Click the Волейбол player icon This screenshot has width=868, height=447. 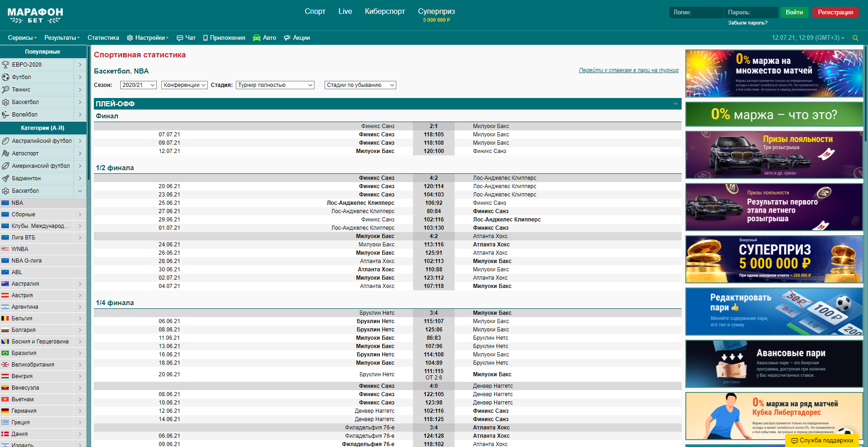(x=6, y=115)
